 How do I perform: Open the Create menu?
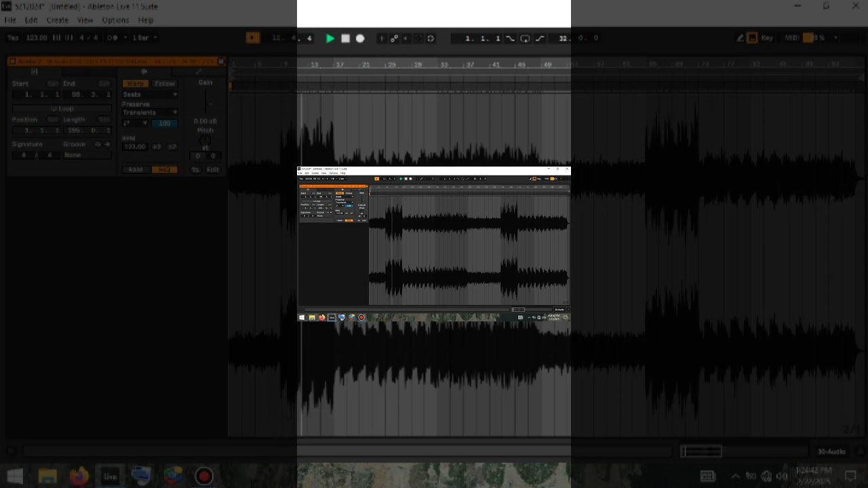pos(57,20)
